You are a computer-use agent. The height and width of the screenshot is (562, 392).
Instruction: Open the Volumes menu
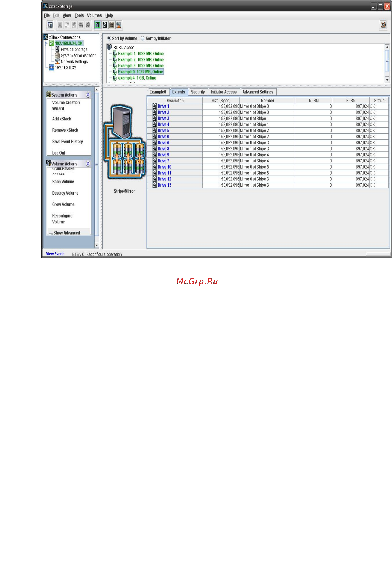[94, 15]
